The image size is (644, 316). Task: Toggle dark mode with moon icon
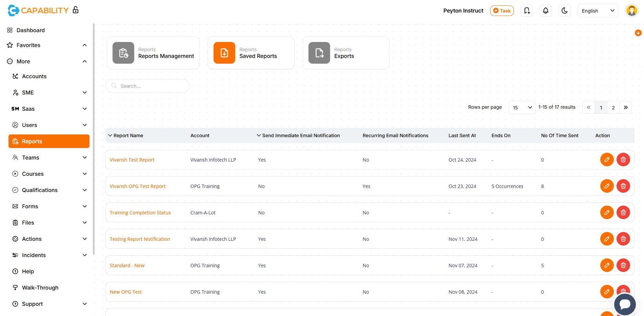point(564,10)
